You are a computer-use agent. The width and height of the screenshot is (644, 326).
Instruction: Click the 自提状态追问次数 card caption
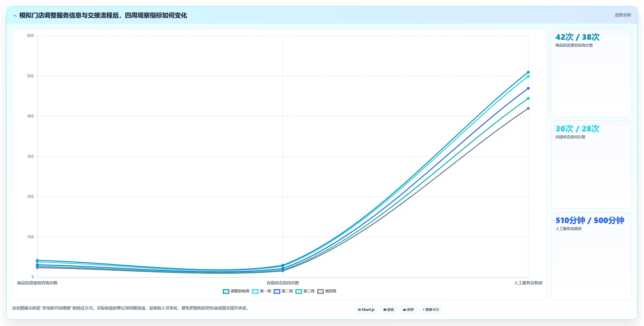pos(570,137)
